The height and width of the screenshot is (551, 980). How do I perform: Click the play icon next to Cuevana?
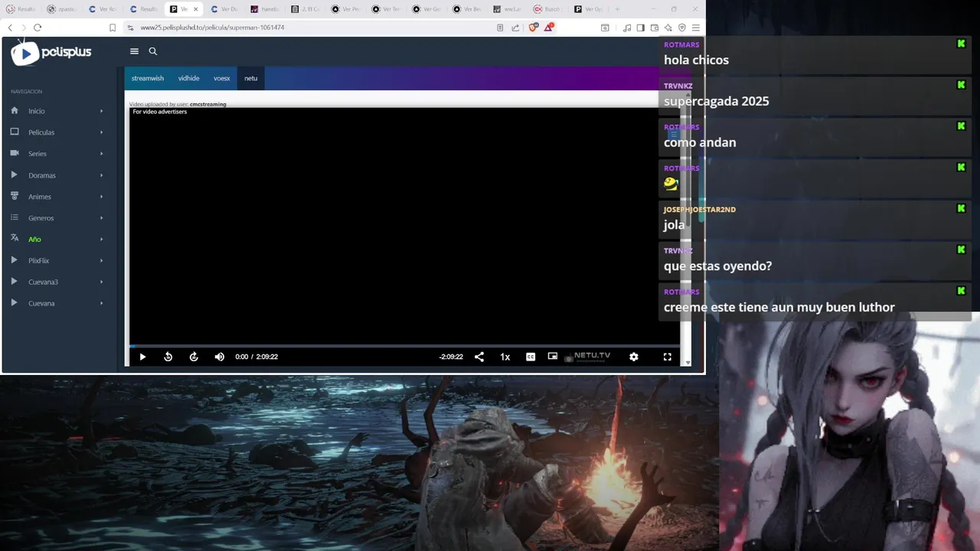pyautogui.click(x=15, y=303)
